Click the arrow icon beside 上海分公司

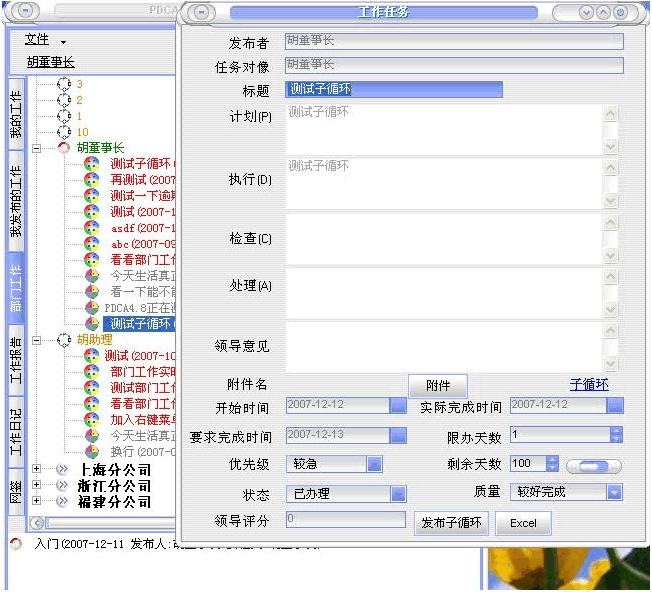[x=62, y=469]
